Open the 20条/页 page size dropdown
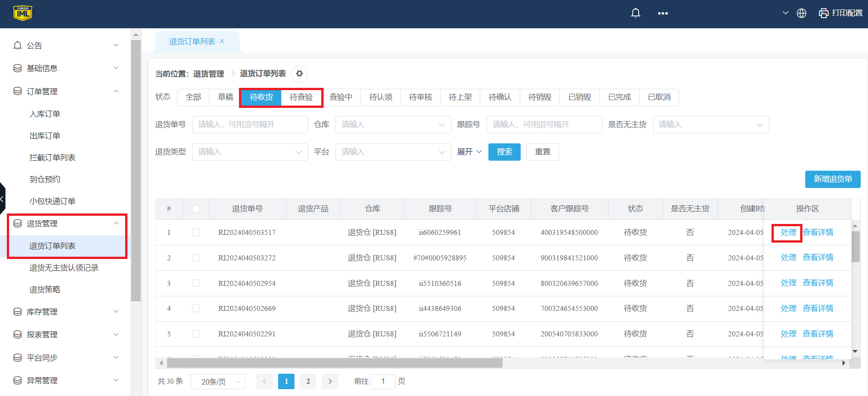 [x=218, y=381]
